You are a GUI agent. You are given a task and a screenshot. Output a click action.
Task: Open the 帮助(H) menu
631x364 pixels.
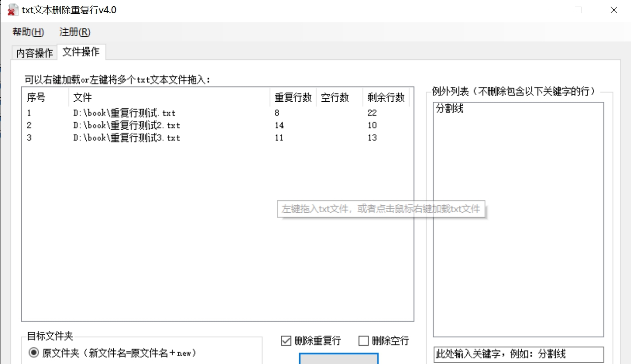(x=27, y=32)
